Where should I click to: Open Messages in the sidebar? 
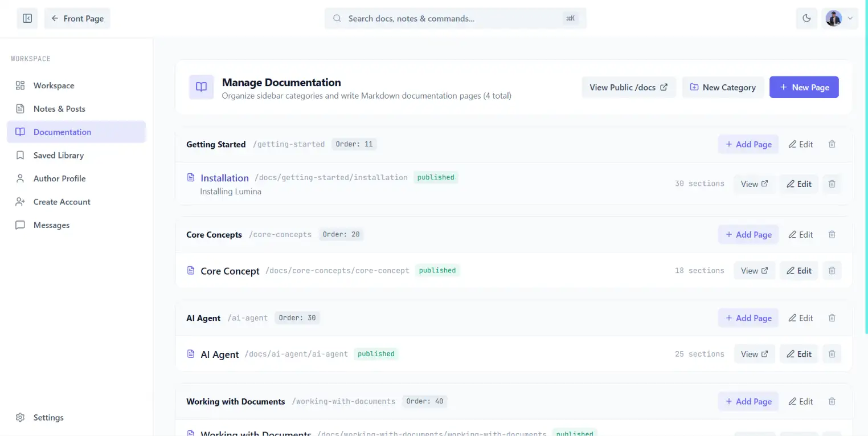76,226
